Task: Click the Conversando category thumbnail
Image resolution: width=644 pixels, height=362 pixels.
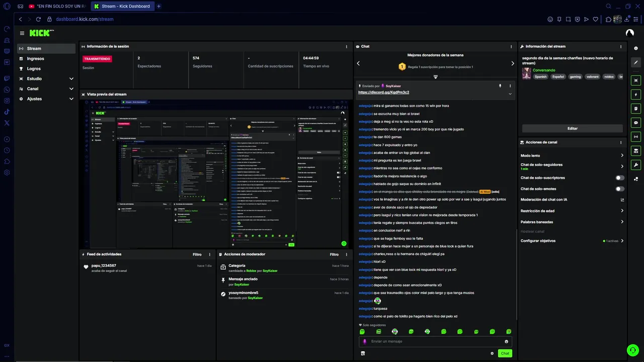Action: pos(527,73)
